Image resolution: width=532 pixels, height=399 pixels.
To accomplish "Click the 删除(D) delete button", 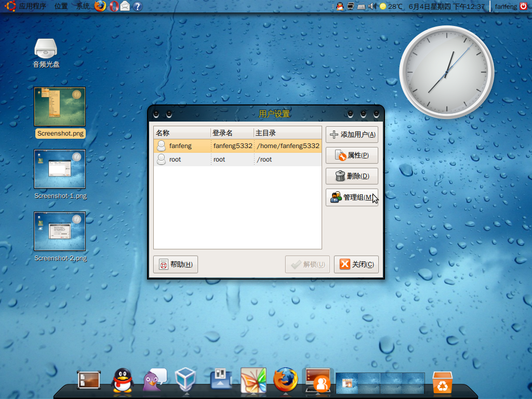I will pos(352,176).
